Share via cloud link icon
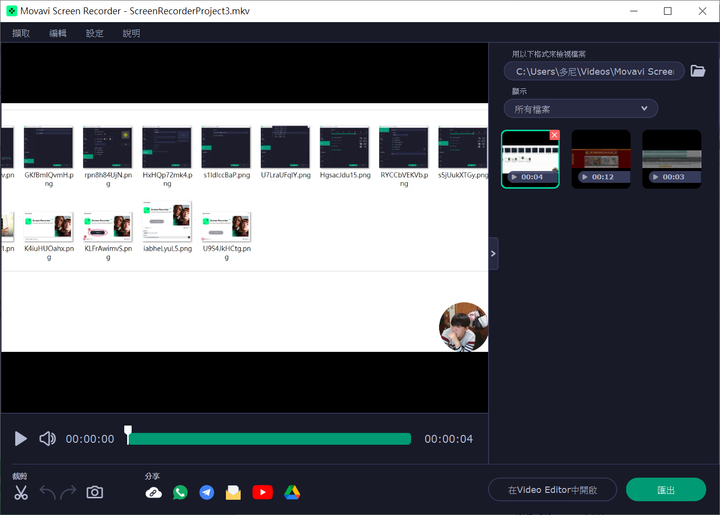This screenshot has height=515, width=720. (153, 493)
